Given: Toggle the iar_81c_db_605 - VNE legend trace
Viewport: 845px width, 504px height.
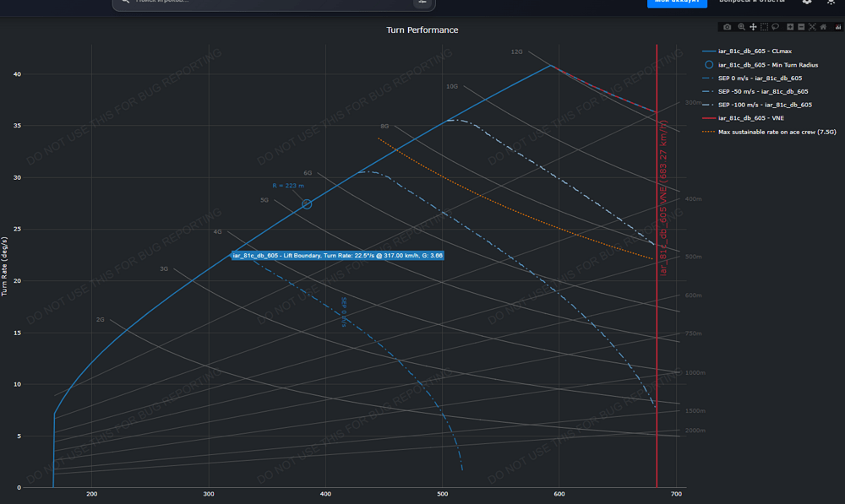Looking at the screenshot, I should pos(743,118).
